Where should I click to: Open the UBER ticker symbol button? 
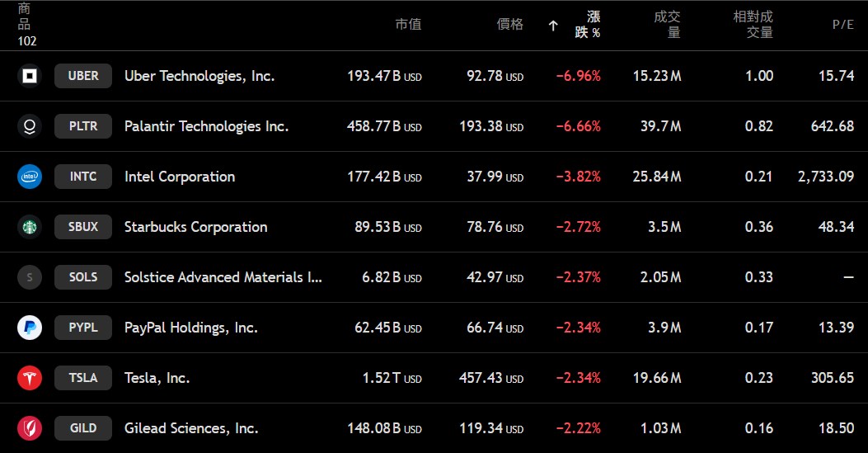click(83, 76)
